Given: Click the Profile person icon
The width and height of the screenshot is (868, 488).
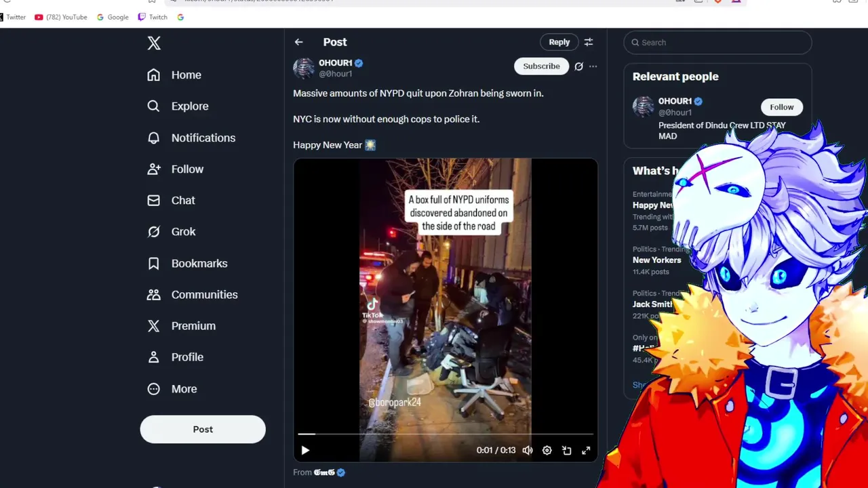Looking at the screenshot, I should coord(154,357).
